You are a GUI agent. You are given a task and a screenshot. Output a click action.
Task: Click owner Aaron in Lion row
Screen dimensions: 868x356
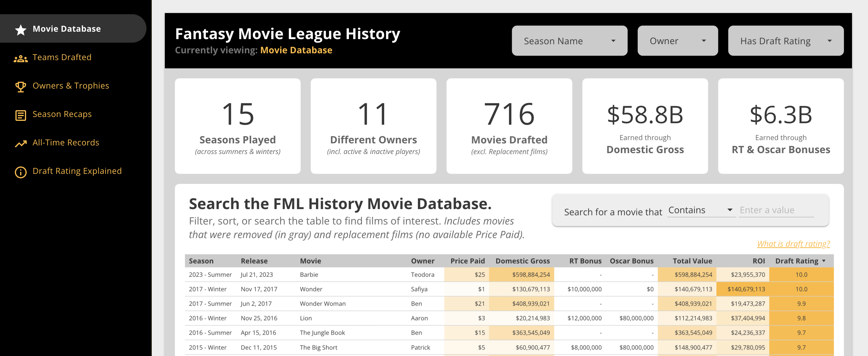pyautogui.click(x=419, y=318)
